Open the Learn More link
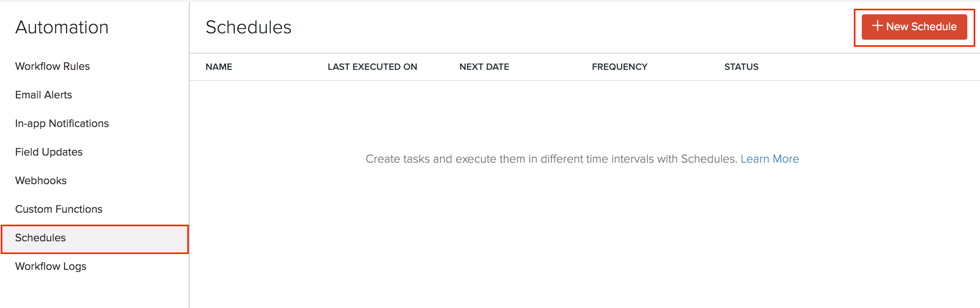The width and height of the screenshot is (980, 308). pyautogui.click(x=770, y=159)
